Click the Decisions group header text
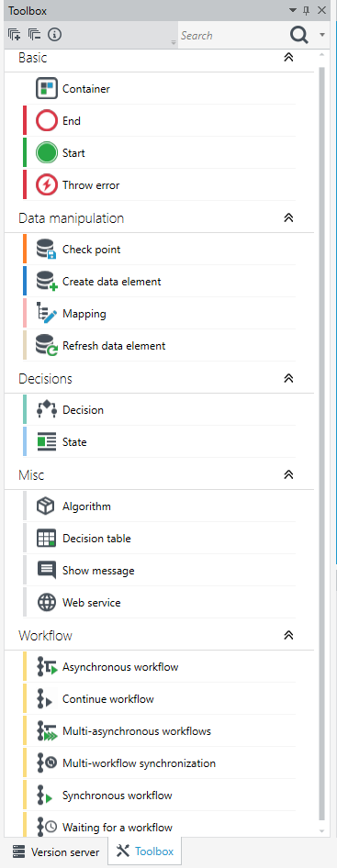 point(45,379)
